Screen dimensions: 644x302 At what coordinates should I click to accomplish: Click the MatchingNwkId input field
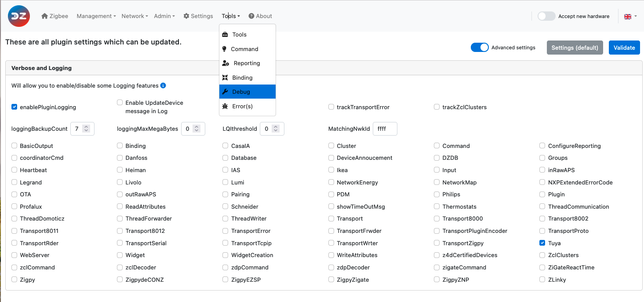pyautogui.click(x=385, y=129)
